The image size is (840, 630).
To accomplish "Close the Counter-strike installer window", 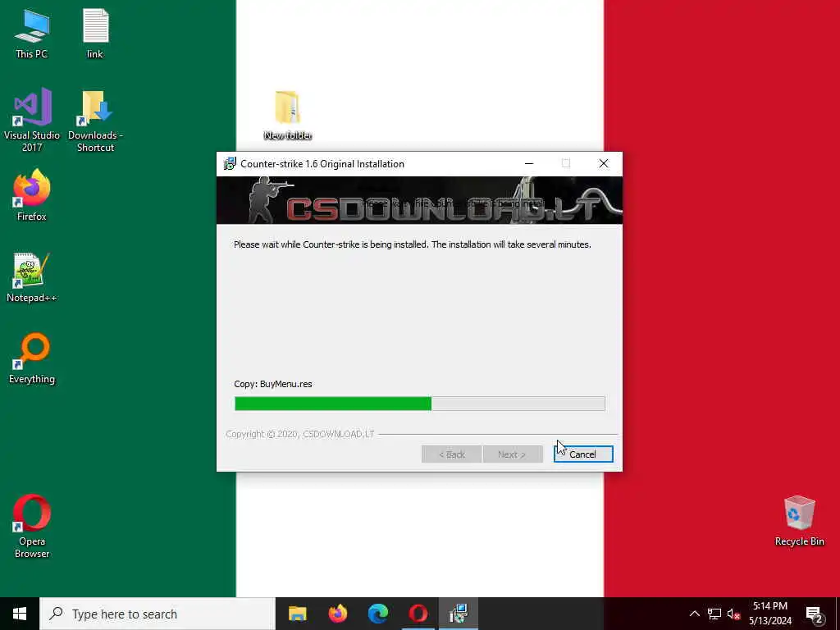I will [x=604, y=164].
